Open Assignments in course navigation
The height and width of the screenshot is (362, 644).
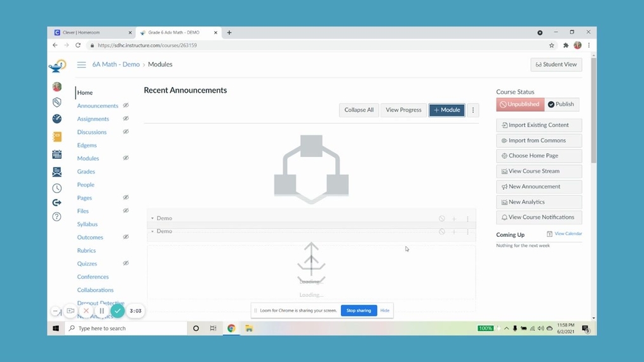[93, 119]
